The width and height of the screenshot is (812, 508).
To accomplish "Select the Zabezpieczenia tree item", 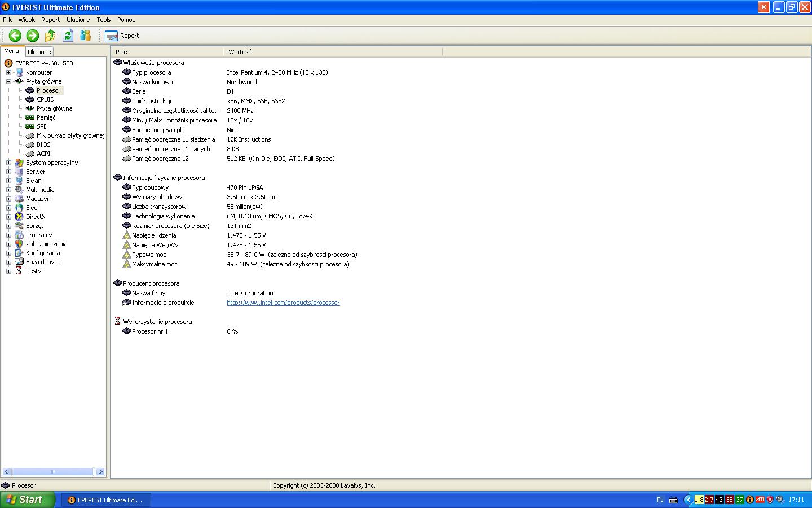I will [x=46, y=244].
